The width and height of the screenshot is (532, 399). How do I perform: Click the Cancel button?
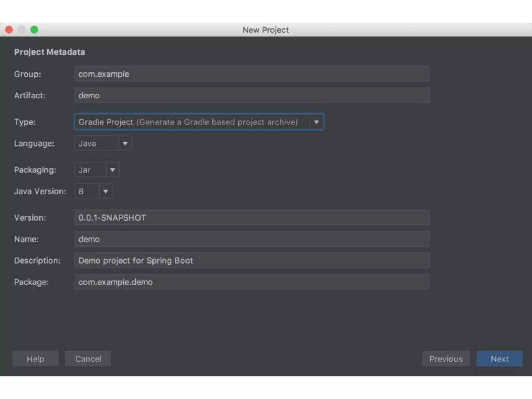pyautogui.click(x=88, y=359)
